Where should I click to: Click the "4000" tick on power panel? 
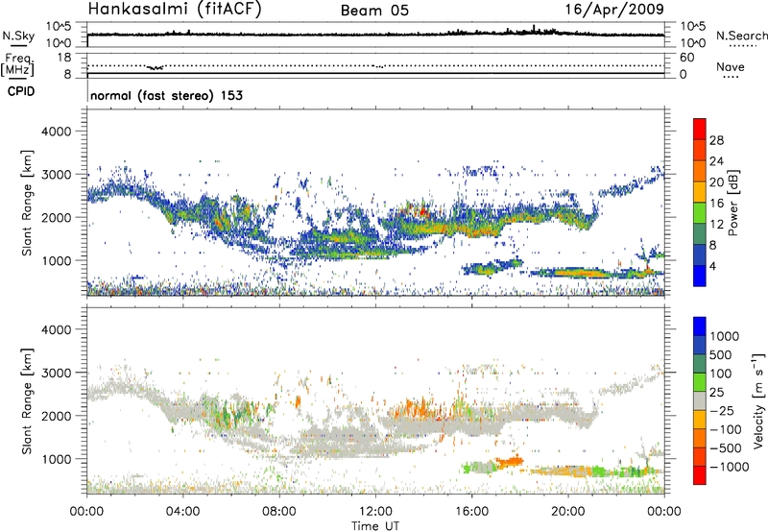[56, 132]
